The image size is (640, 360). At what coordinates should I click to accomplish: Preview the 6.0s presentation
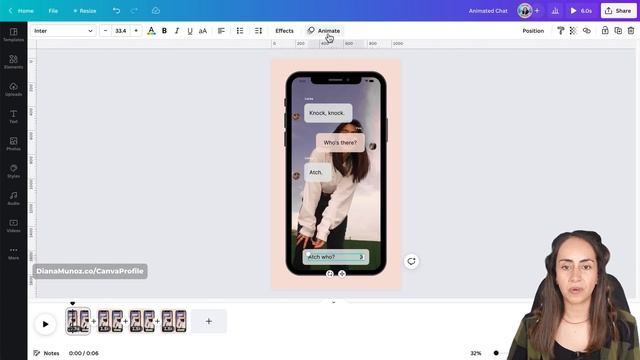[x=581, y=11]
